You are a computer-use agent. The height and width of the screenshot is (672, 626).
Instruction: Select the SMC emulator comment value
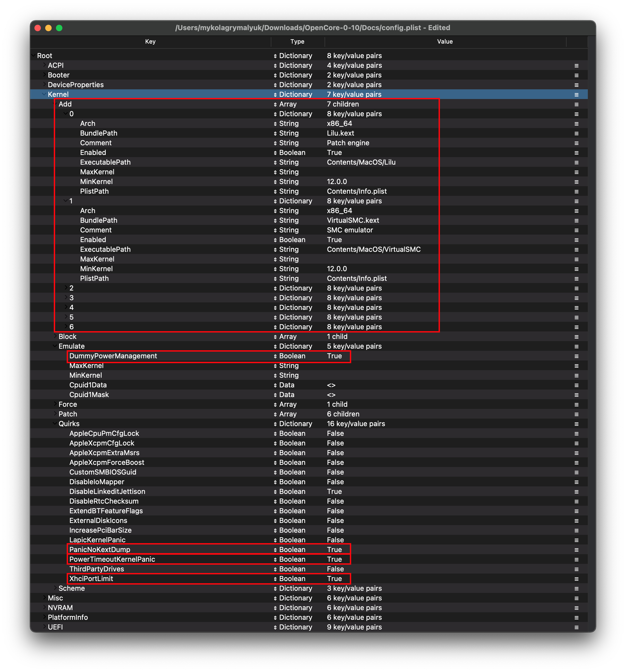tap(350, 230)
